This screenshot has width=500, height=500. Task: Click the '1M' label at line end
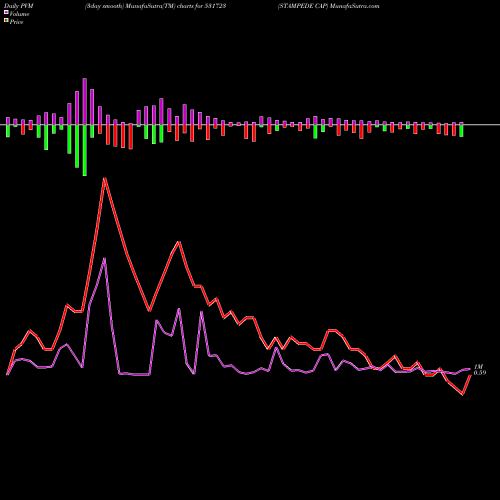pos(478,367)
